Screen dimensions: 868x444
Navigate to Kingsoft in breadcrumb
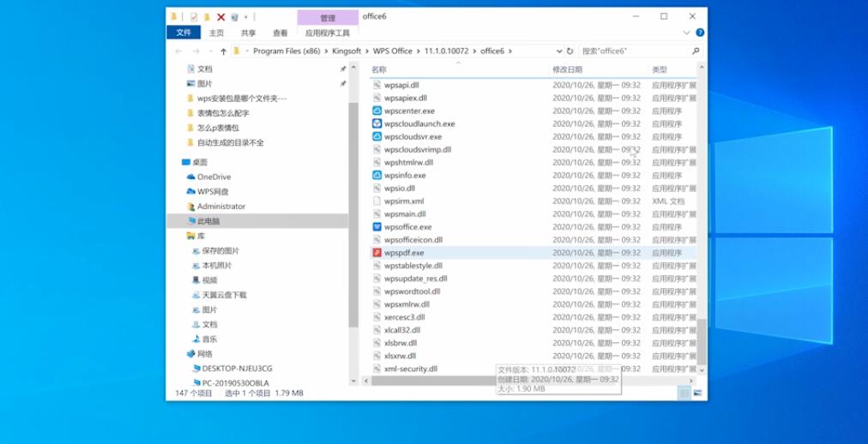coord(347,51)
